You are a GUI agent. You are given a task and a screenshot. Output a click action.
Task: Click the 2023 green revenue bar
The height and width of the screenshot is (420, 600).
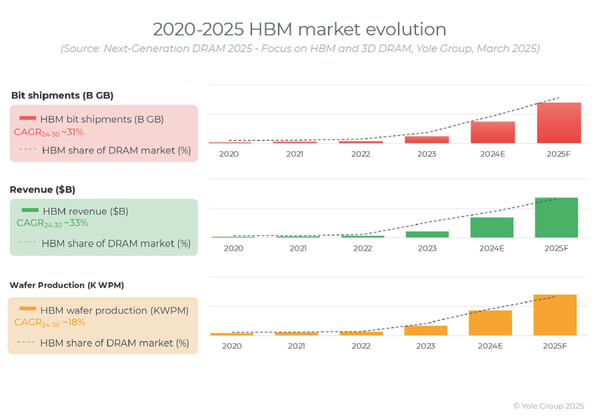(x=427, y=234)
